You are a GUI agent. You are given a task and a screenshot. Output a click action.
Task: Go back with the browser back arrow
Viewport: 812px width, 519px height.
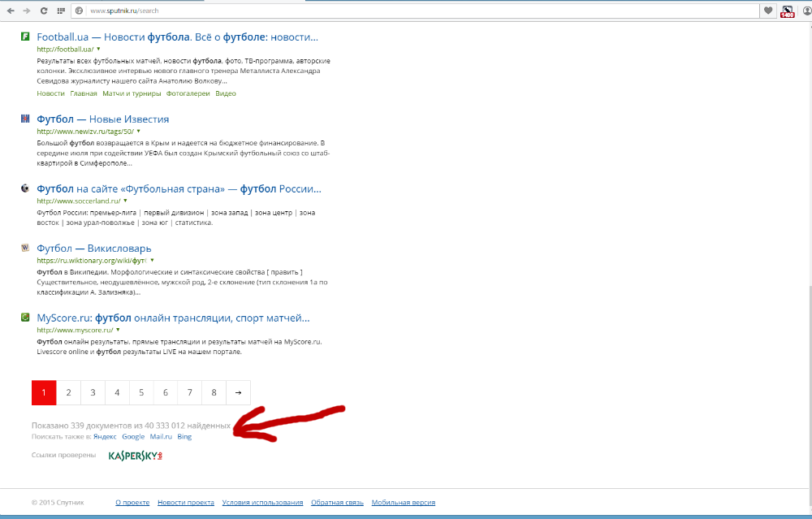[x=11, y=11]
